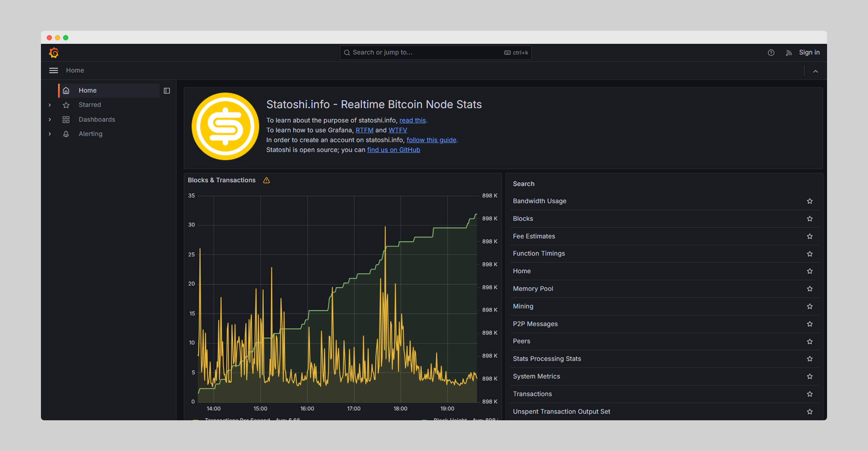
Task: Click Sign in
Action: coord(809,52)
